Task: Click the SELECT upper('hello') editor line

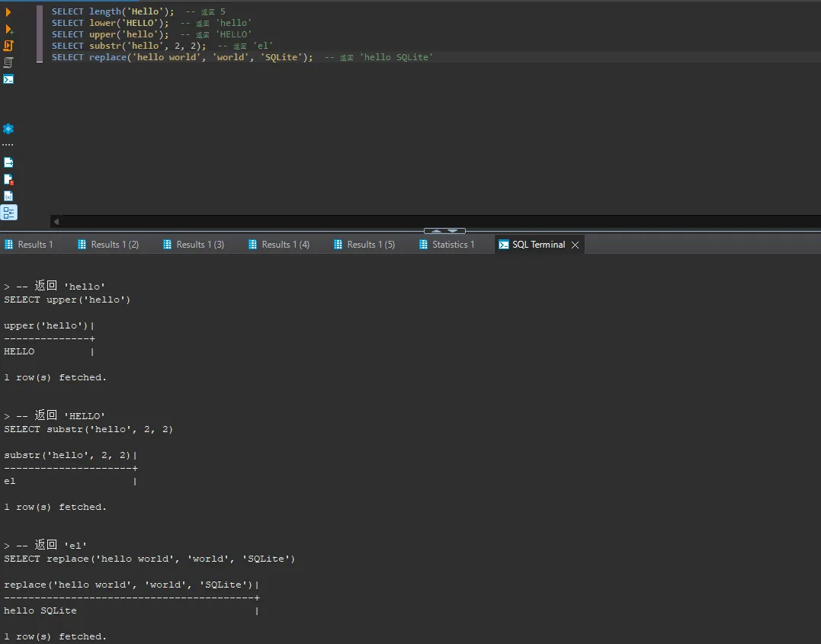Action: pos(152,34)
